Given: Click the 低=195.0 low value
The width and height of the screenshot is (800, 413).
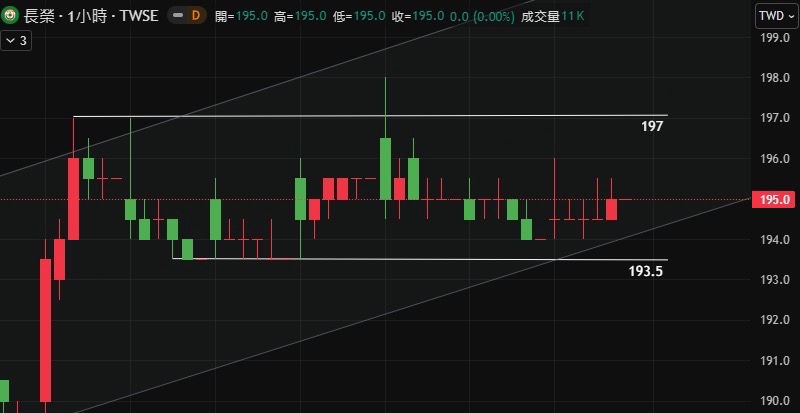Looking at the screenshot, I should pos(359,16).
